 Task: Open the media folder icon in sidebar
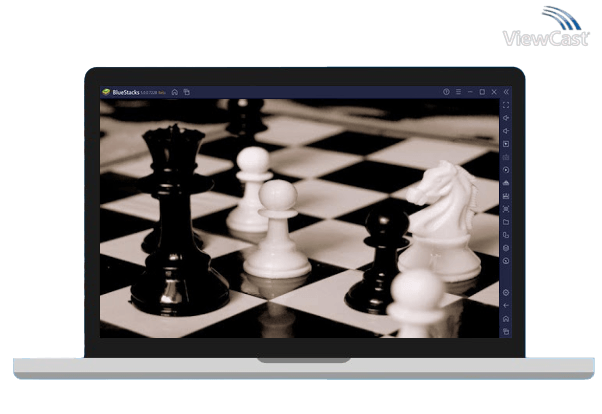pos(506,222)
